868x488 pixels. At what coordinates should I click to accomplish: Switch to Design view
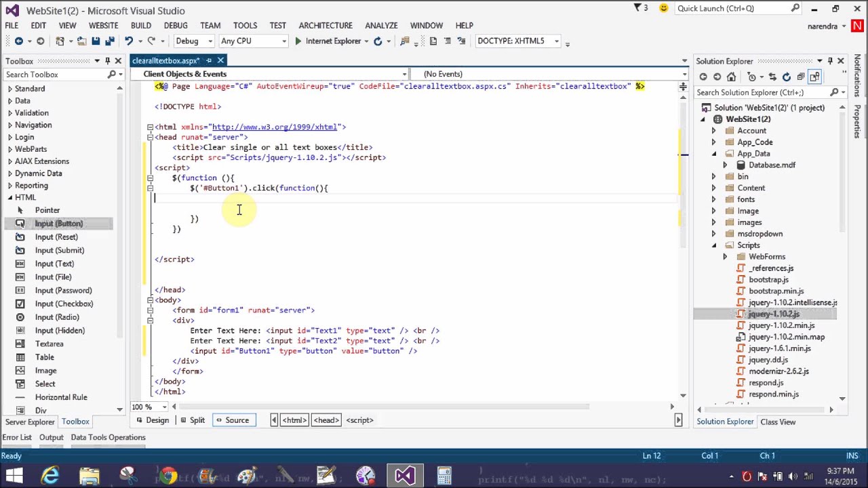(153, 420)
